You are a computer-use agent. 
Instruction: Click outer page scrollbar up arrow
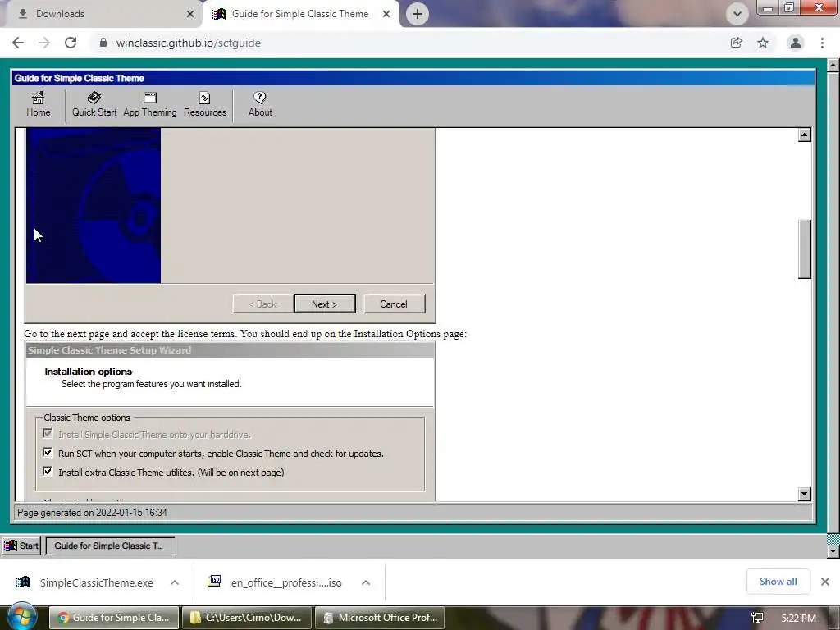[833, 66]
